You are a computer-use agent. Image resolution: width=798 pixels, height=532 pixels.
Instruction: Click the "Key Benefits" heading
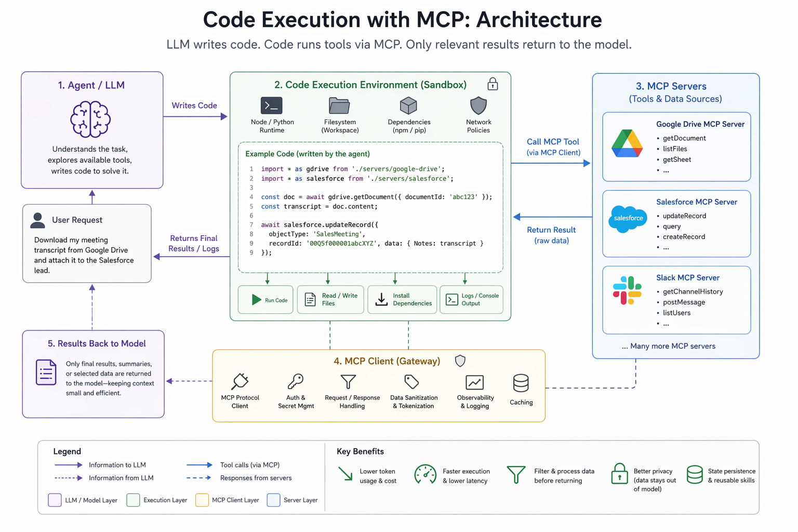(360, 451)
